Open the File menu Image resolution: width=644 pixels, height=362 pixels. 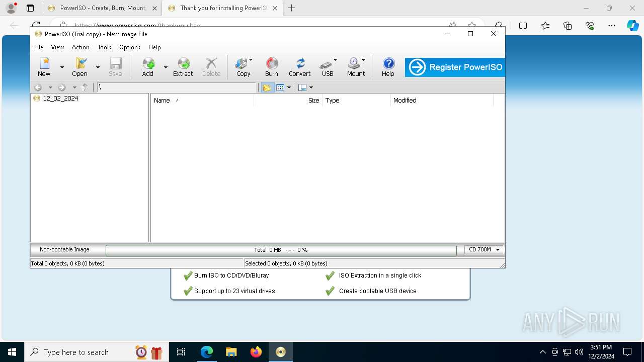[x=39, y=47]
